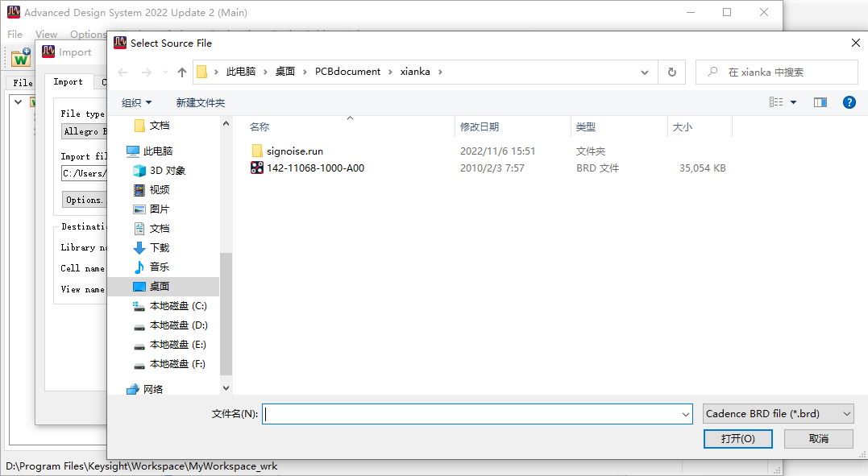
Task: Change the file view layout icon
Action: [x=776, y=102]
